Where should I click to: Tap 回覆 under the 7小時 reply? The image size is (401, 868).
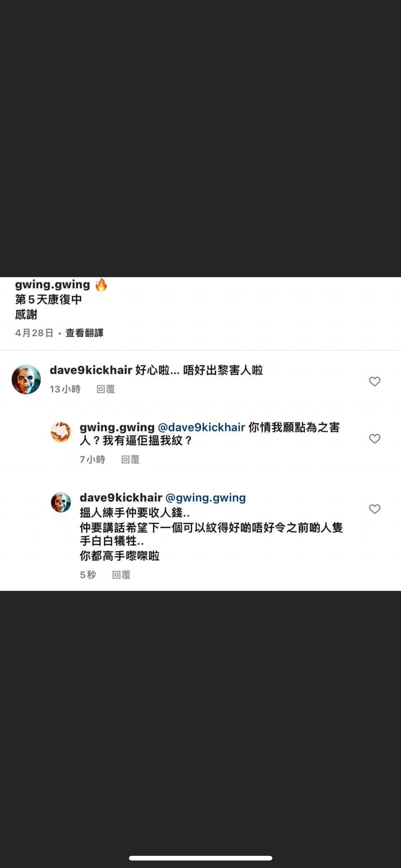[x=130, y=459]
